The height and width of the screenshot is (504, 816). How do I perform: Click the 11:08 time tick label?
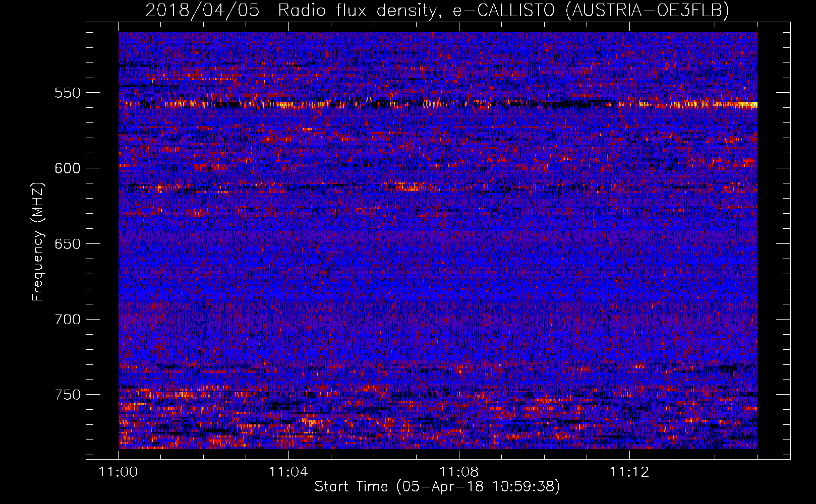click(x=459, y=472)
